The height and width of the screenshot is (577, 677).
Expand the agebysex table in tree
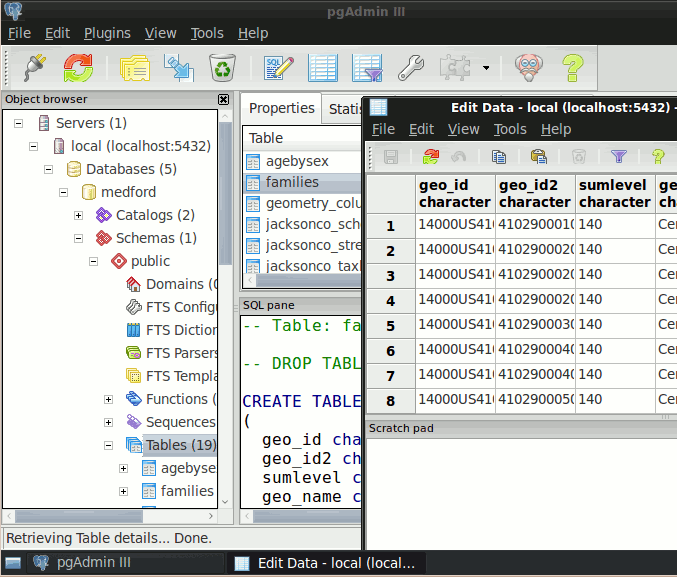(x=123, y=469)
